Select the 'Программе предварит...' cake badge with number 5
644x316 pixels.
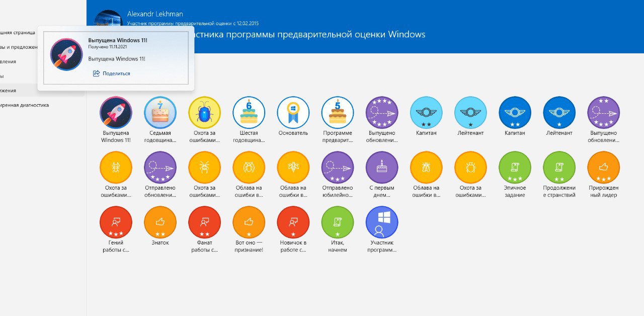(337, 113)
